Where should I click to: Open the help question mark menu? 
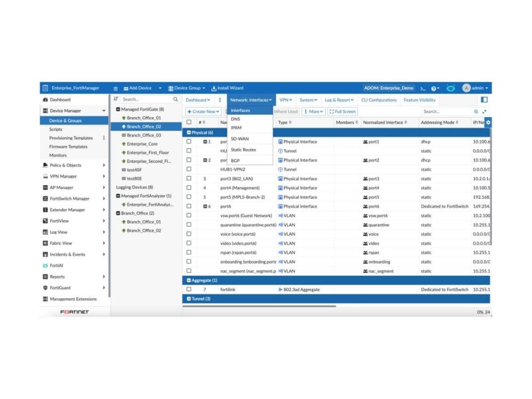coord(434,88)
